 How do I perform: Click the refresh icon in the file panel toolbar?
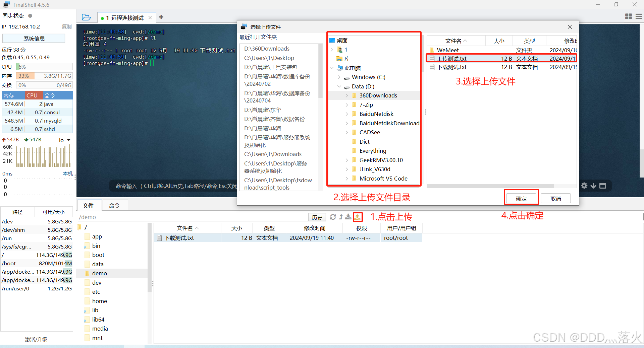[333, 217]
